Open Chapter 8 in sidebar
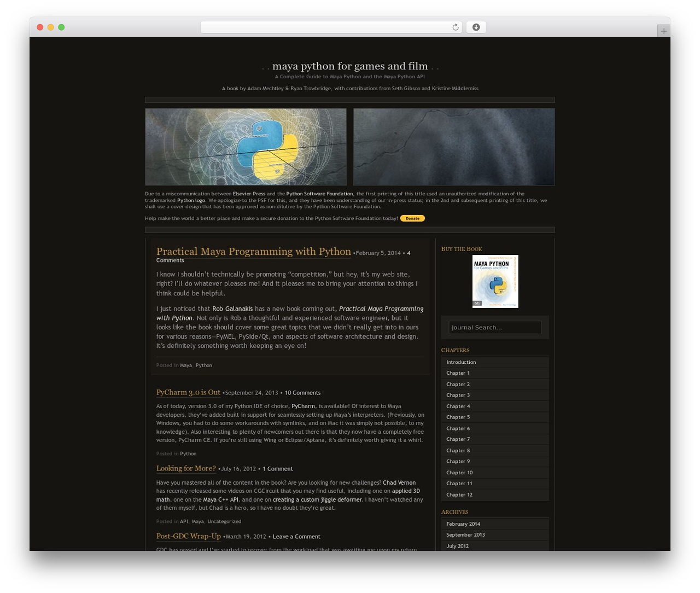Screen dimensions: 700x593 (x=495, y=451)
